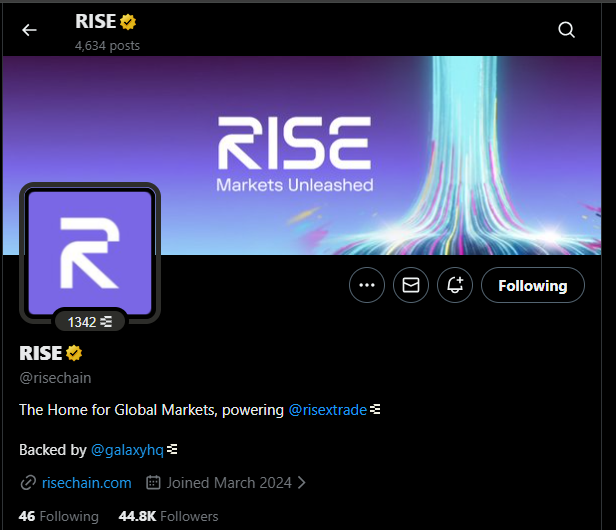View the 46 Following list
Image resolution: width=616 pixels, height=530 pixels.
pyautogui.click(x=59, y=516)
